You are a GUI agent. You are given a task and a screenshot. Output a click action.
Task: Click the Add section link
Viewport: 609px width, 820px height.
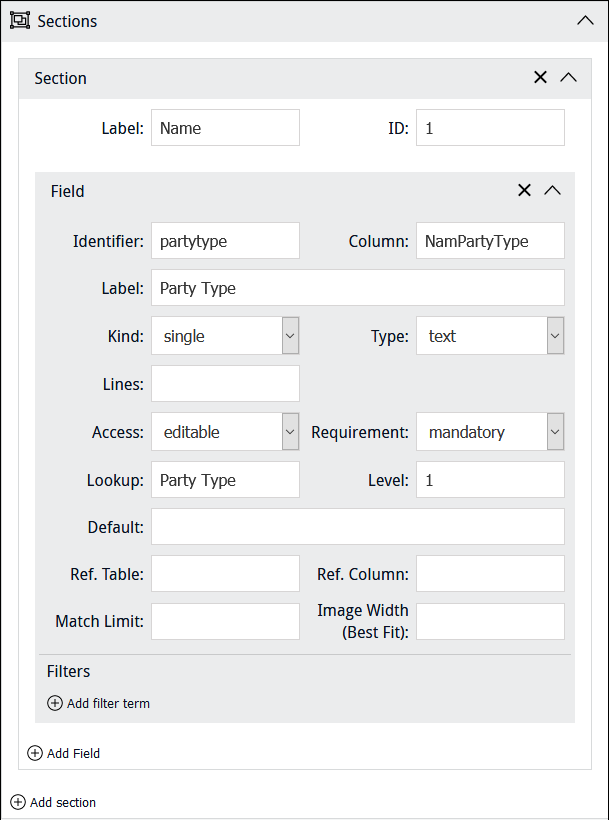[x=63, y=802]
